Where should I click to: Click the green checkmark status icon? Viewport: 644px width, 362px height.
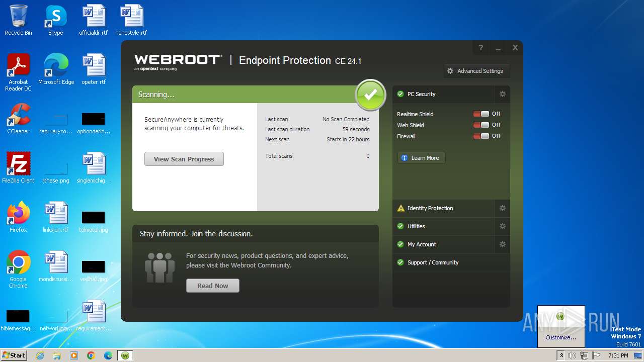[x=371, y=95]
